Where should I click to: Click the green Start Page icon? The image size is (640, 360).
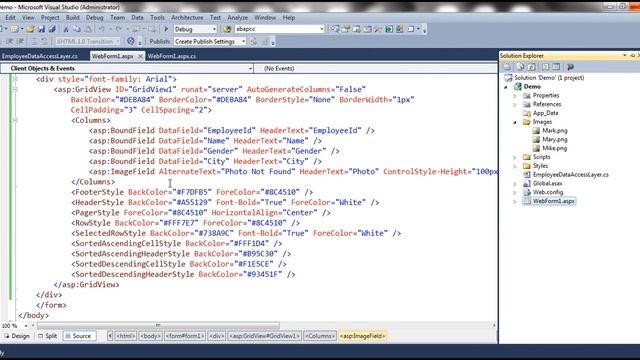pos(389,29)
